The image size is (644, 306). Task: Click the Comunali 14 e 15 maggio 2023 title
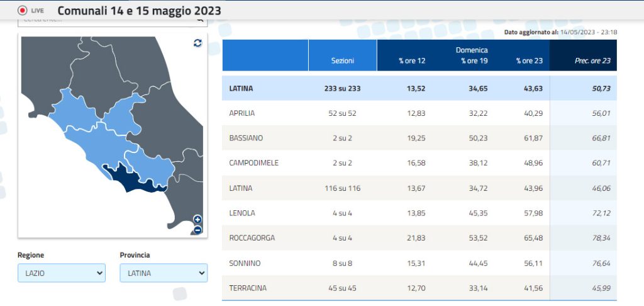tap(139, 11)
